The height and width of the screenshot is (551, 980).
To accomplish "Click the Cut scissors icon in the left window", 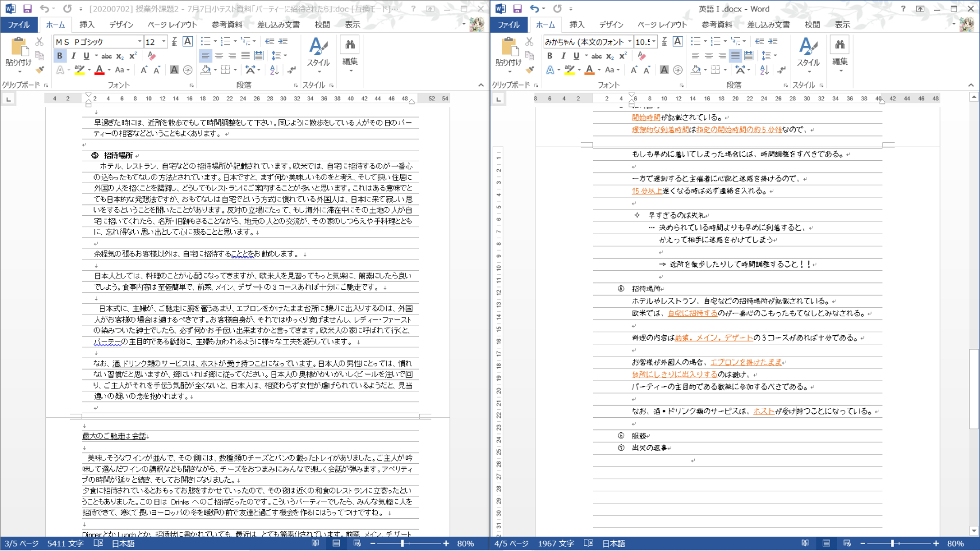I will tap(39, 41).
